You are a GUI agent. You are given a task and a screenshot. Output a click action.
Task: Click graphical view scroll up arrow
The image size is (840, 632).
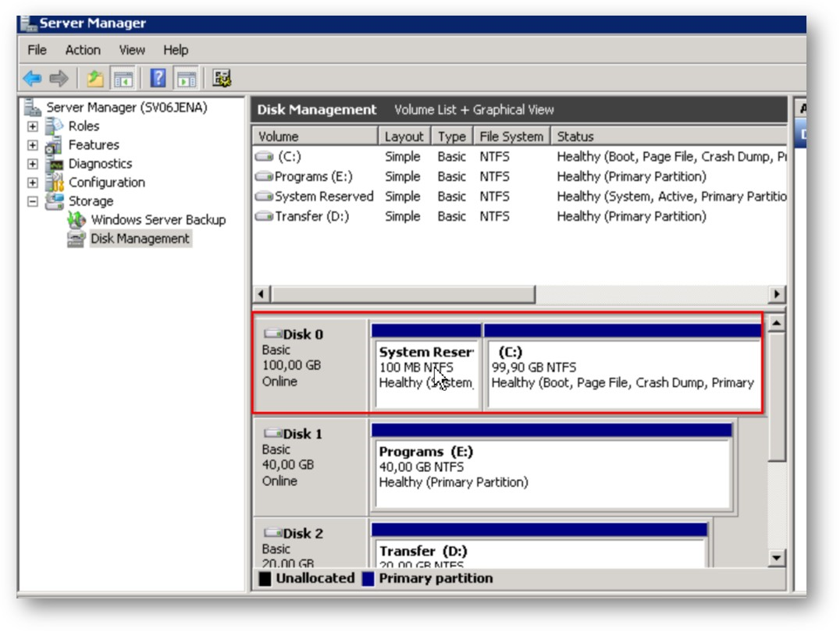coord(776,323)
